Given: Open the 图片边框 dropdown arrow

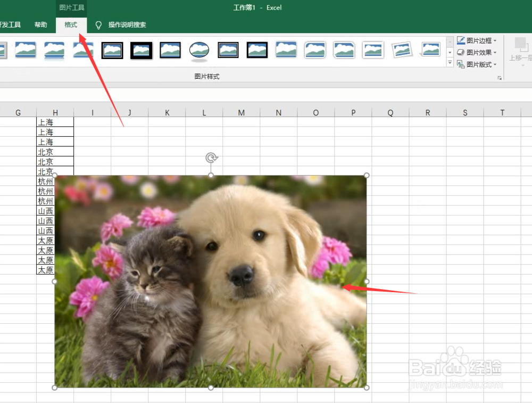Looking at the screenshot, I should [495, 41].
